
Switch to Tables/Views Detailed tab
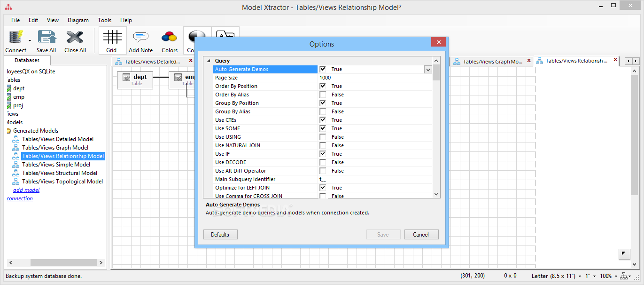(x=152, y=61)
